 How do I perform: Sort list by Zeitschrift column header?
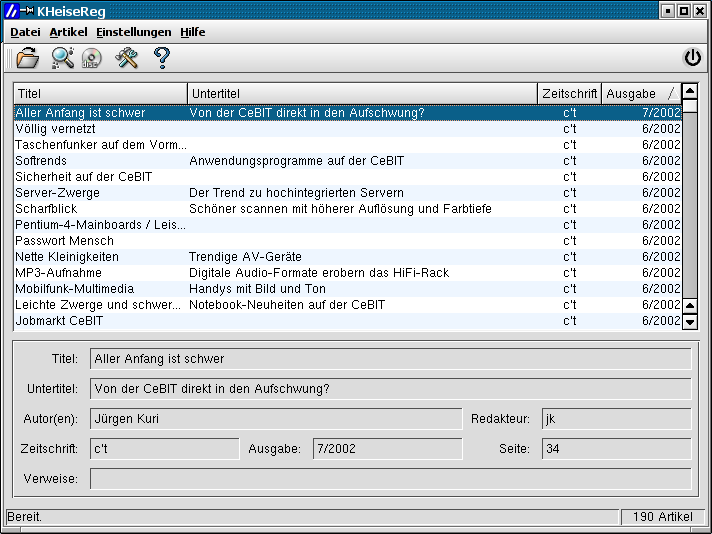point(569,94)
